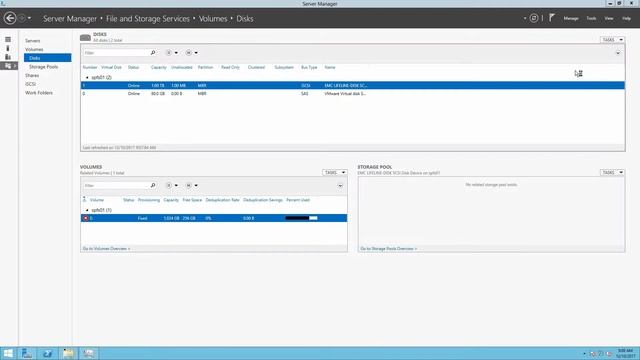Sort disks by Status column
Screen dimensions: 640x360
[x=133, y=67]
